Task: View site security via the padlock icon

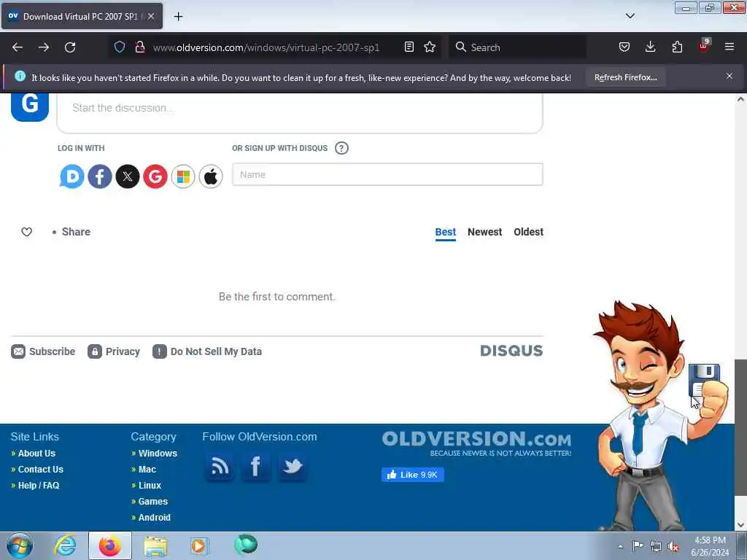Action: tap(139, 47)
